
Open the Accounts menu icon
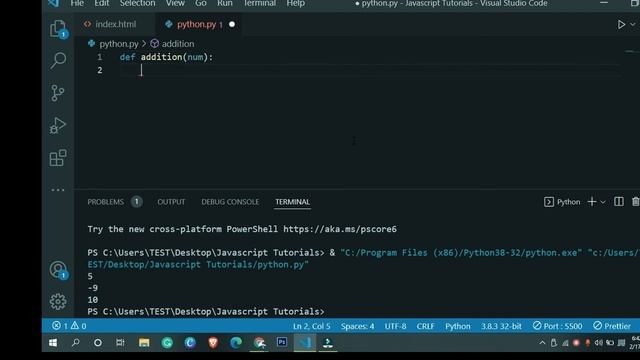58,269
